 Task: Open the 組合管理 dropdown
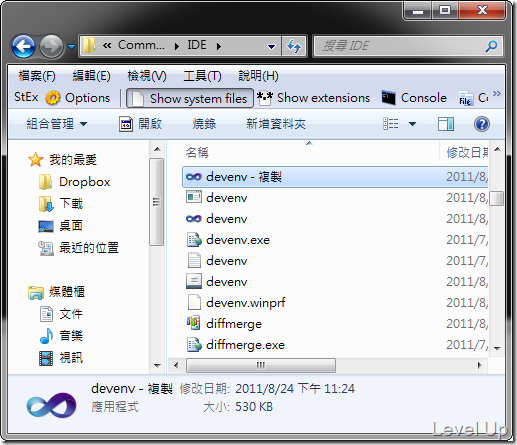coord(57,124)
